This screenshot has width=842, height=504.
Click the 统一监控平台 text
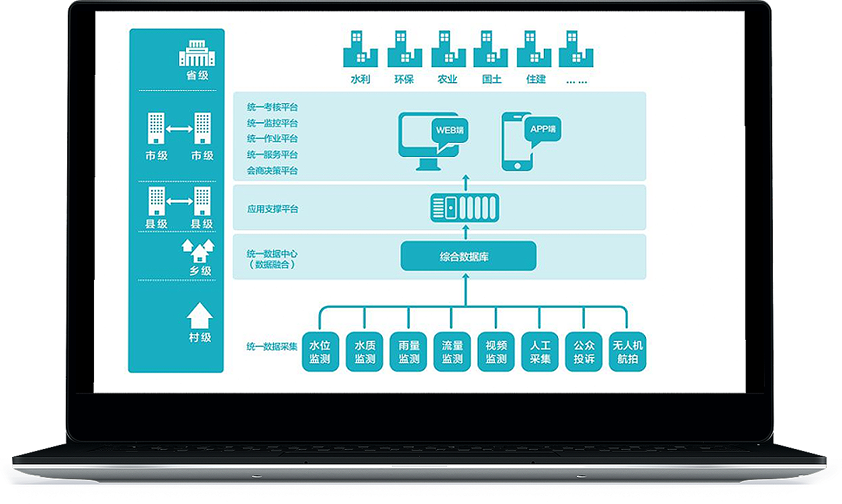point(272,123)
